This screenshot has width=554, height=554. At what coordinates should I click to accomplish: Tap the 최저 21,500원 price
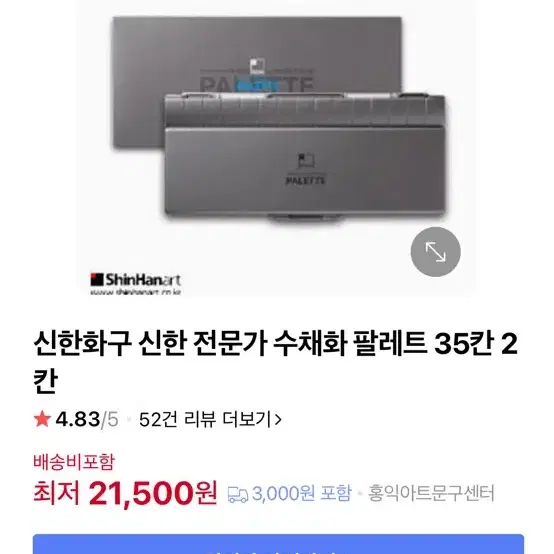click(x=125, y=493)
